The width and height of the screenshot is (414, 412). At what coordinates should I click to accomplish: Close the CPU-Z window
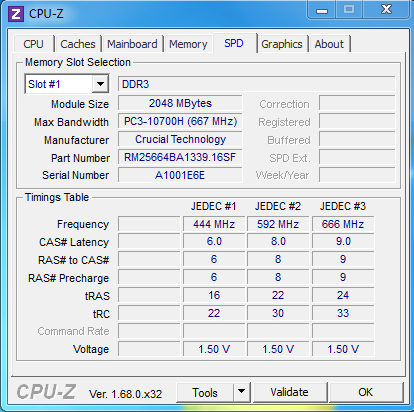pyautogui.click(x=386, y=9)
